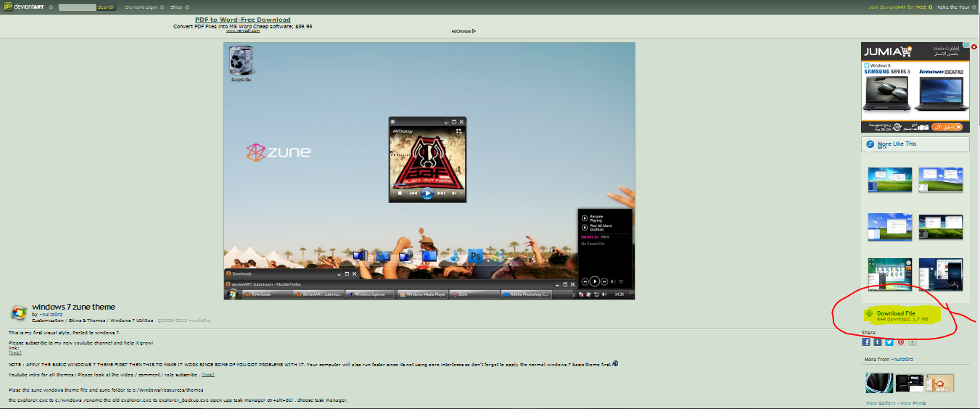This screenshot has width=980, height=409.
Task: Open the Windows 7 Utilities category link
Action: 131,321
